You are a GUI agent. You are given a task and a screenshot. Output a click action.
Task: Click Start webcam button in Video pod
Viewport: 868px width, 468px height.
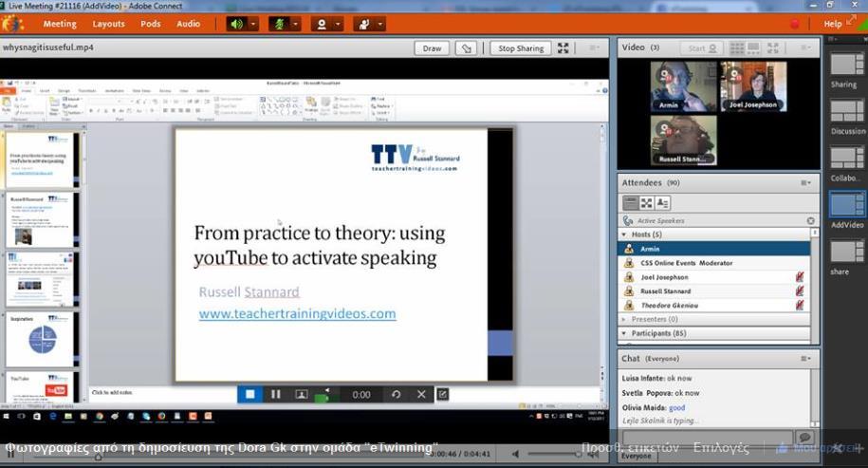pyautogui.click(x=702, y=48)
